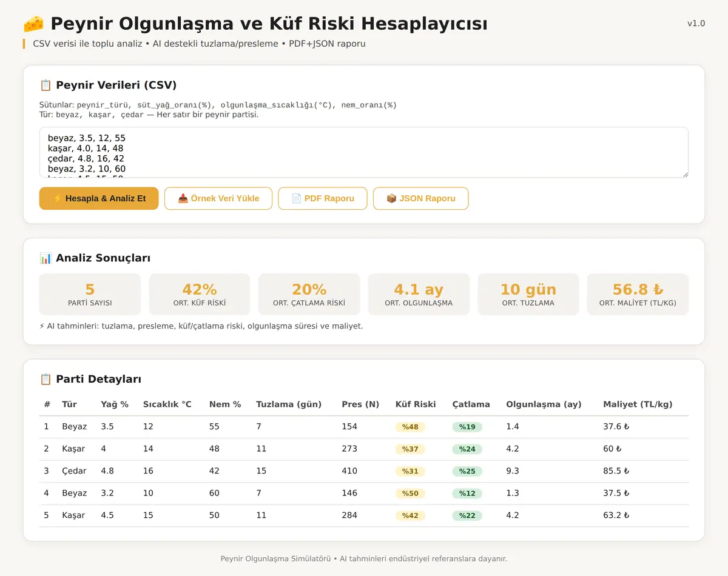
Task: Click the 85.5 ₺ cost cell
Action: tap(616, 471)
